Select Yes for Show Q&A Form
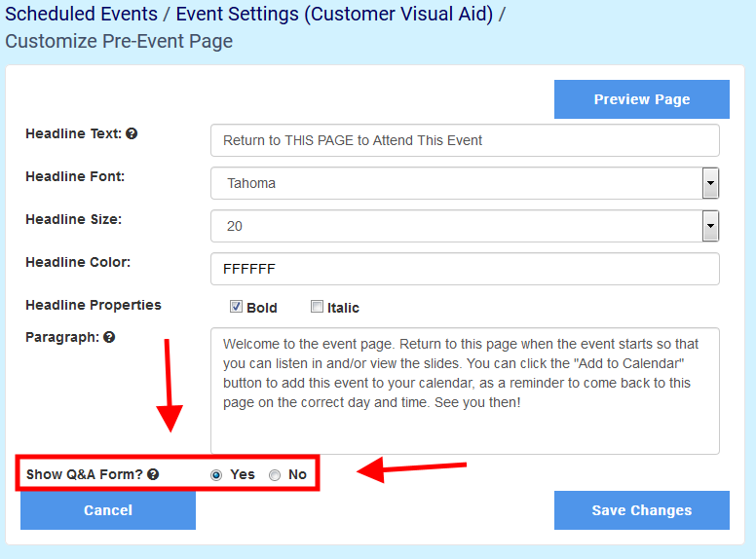The width and height of the screenshot is (756, 559). tap(216, 475)
